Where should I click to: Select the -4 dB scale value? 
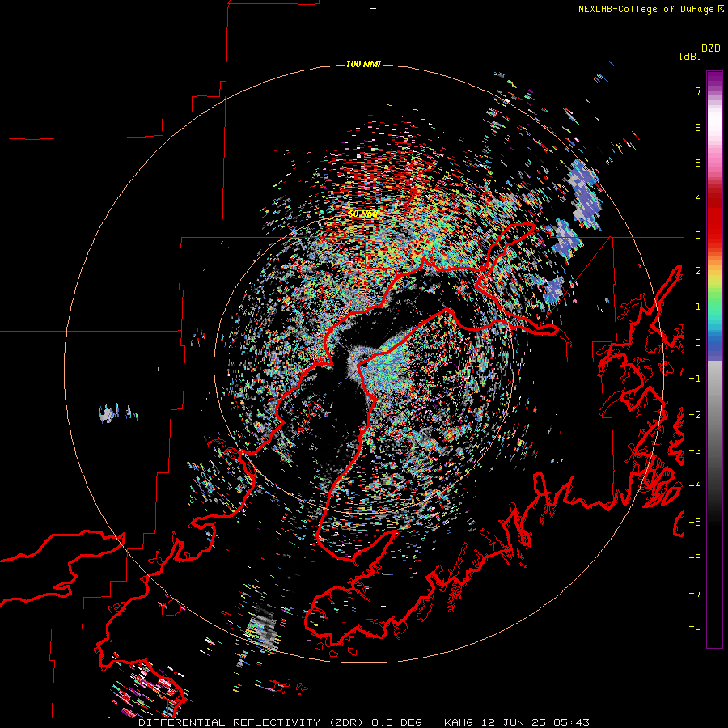695,486
